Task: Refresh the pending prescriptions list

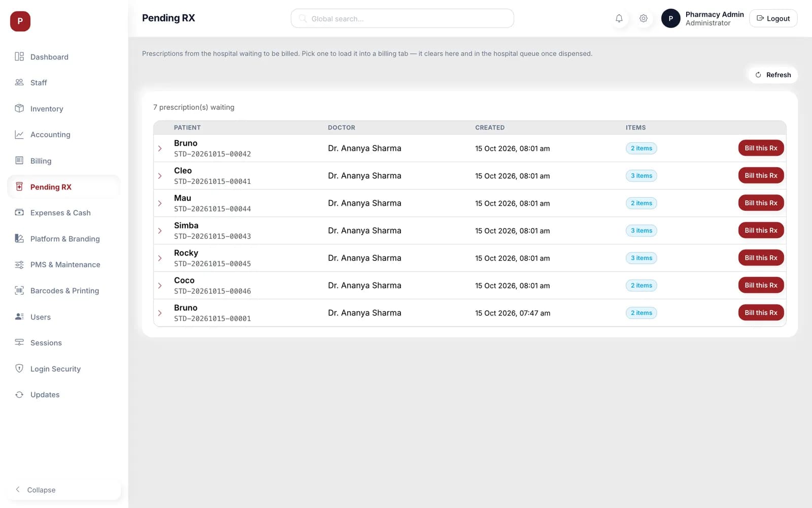Action: tap(773, 75)
